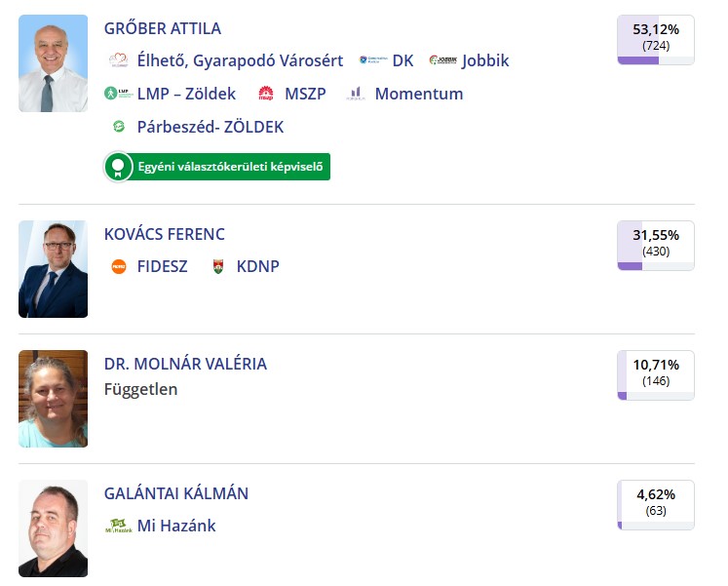Click the Mi Hazánk party logo

[119, 526]
